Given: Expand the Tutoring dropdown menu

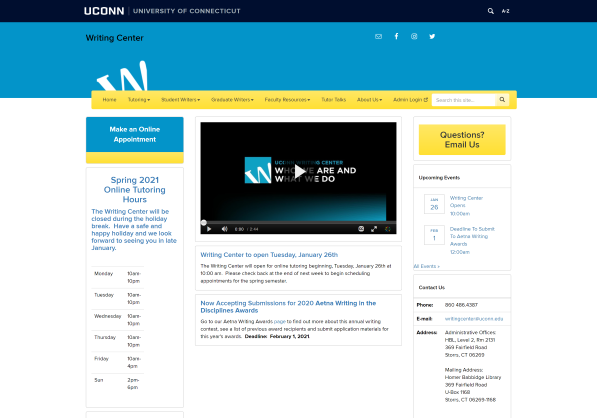Looking at the screenshot, I should (x=139, y=100).
